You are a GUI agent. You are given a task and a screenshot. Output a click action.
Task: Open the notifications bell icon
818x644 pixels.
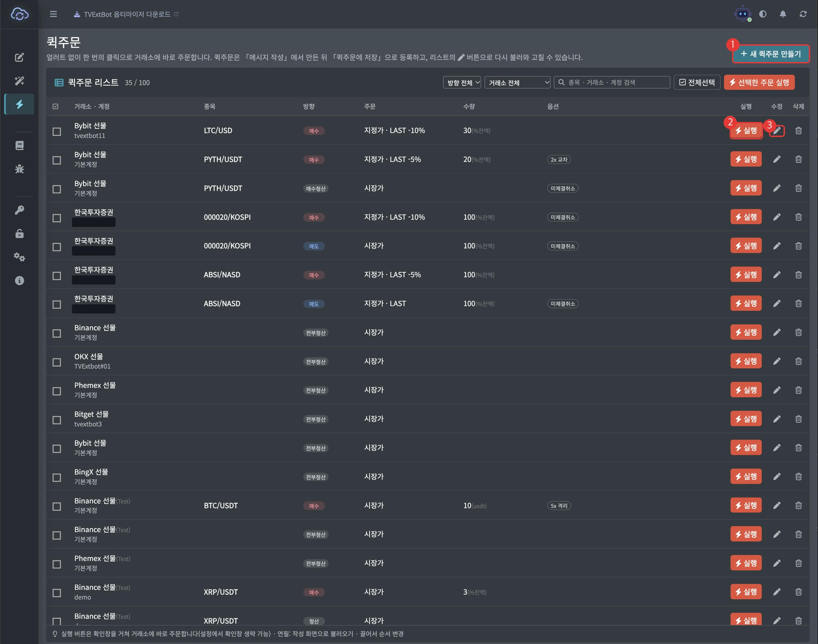coord(783,14)
